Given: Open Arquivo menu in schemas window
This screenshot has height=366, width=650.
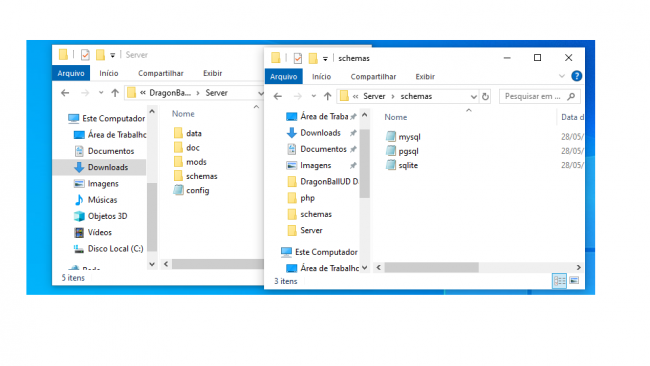Looking at the screenshot, I should (x=284, y=77).
